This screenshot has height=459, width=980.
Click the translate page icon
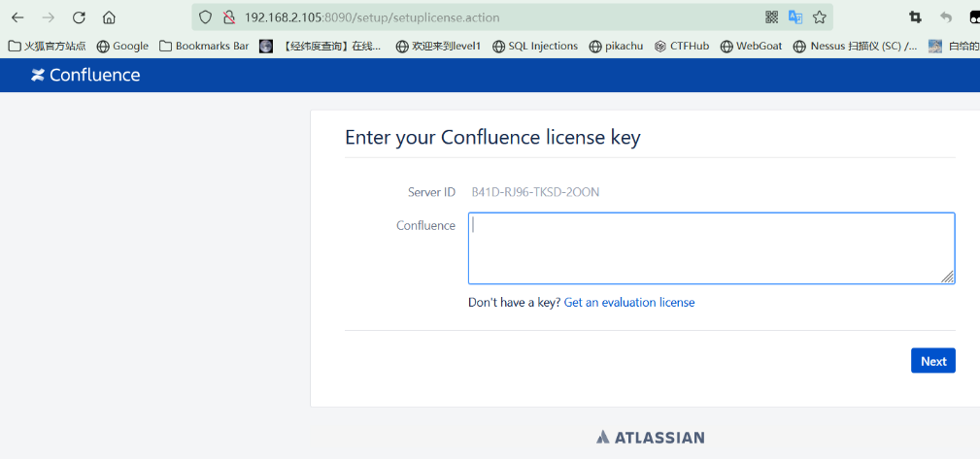[x=795, y=16]
